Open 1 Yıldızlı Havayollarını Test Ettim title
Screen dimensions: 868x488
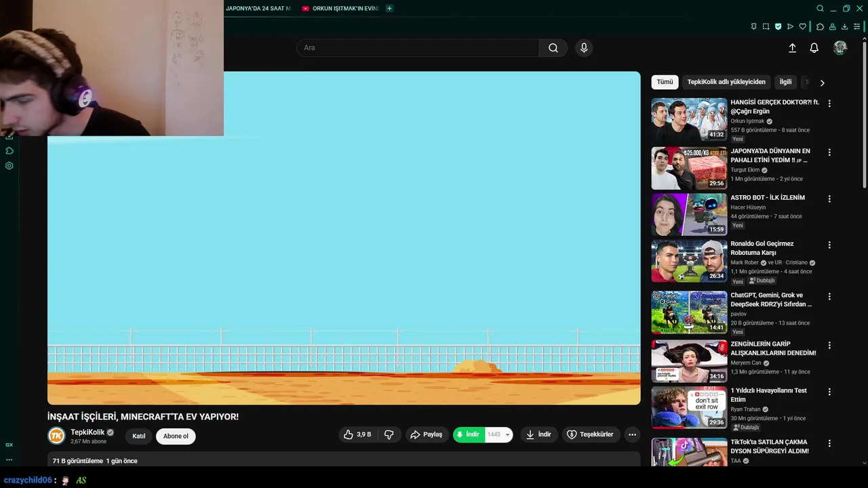coord(768,395)
